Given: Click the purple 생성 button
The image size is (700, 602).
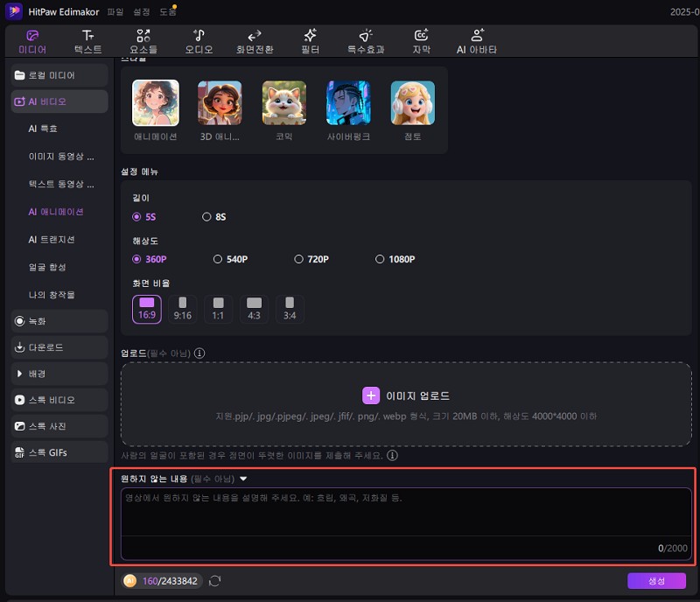Looking at the screenshot, I should click(x=656, y=581).
